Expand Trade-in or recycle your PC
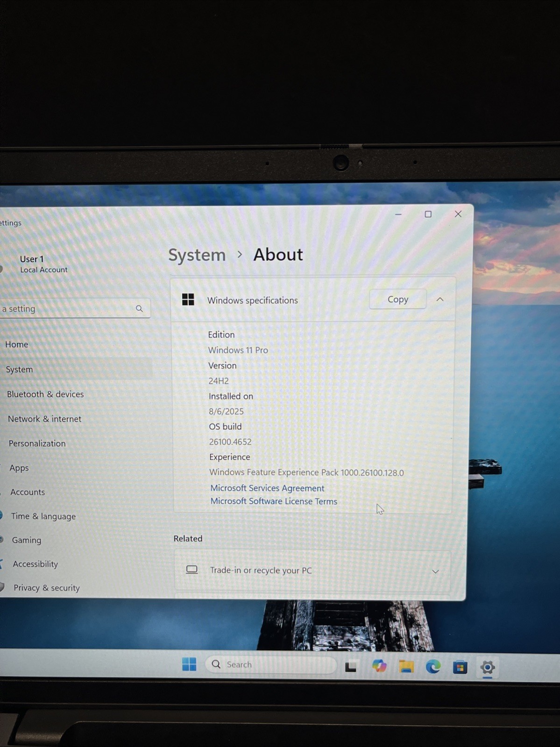The width and height of the screenshot is (560, 747). (435, 571)
